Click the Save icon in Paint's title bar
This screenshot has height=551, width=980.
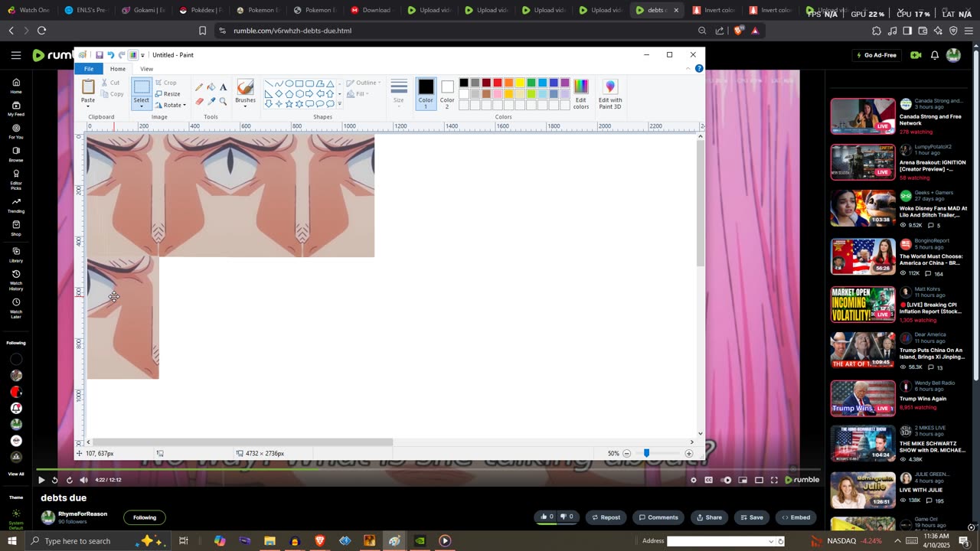point(100,55)
